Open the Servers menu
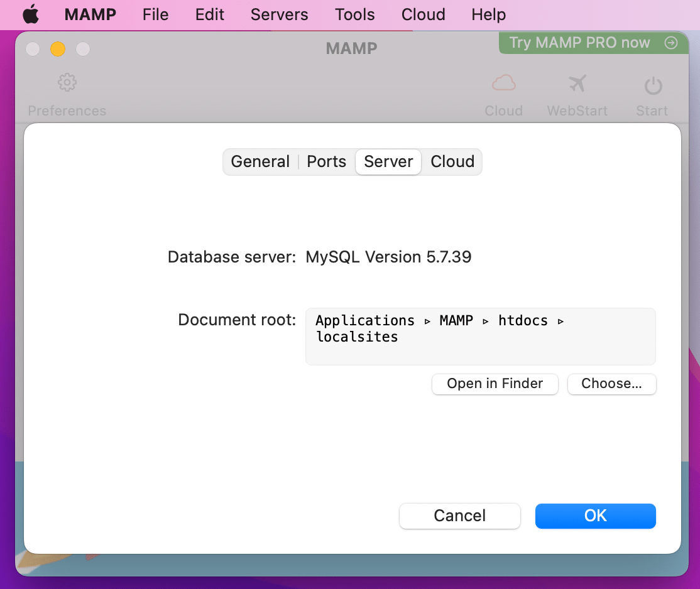This screenshot has height=589, width=700. tap(279, 14)
